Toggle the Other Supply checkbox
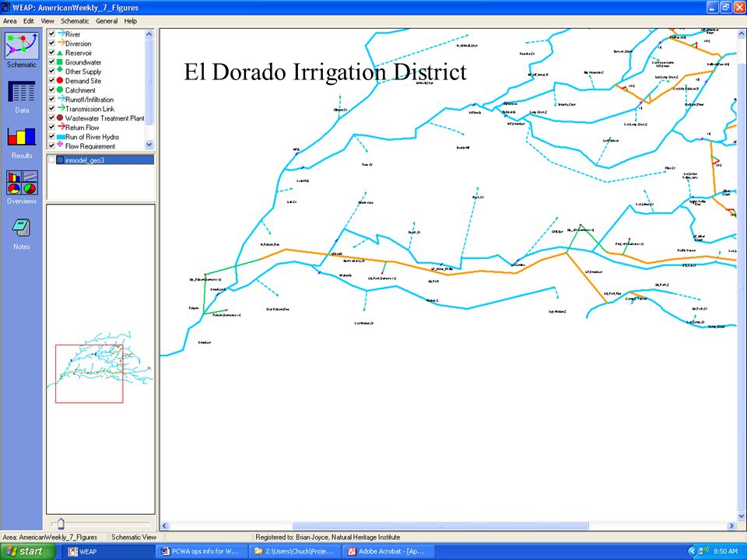The width and height of the screenshot is (747, 560). [51, 71]
